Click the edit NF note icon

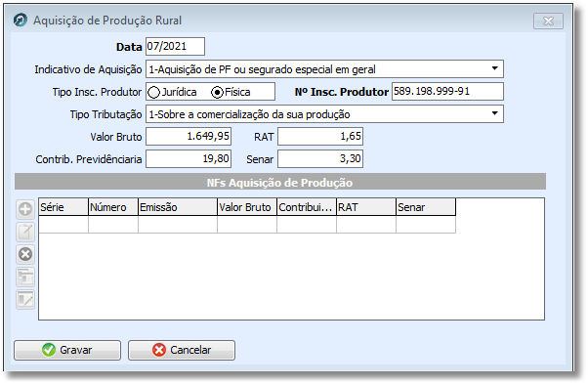pyautogui.click(x=25, y=232)
